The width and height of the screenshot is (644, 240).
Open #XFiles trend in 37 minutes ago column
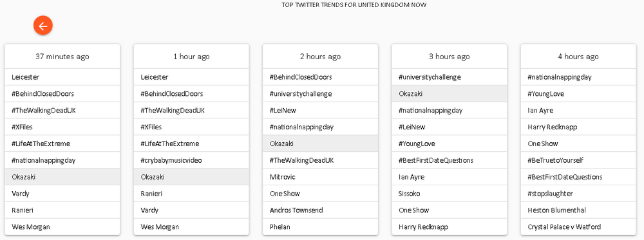tap(62, 127)
